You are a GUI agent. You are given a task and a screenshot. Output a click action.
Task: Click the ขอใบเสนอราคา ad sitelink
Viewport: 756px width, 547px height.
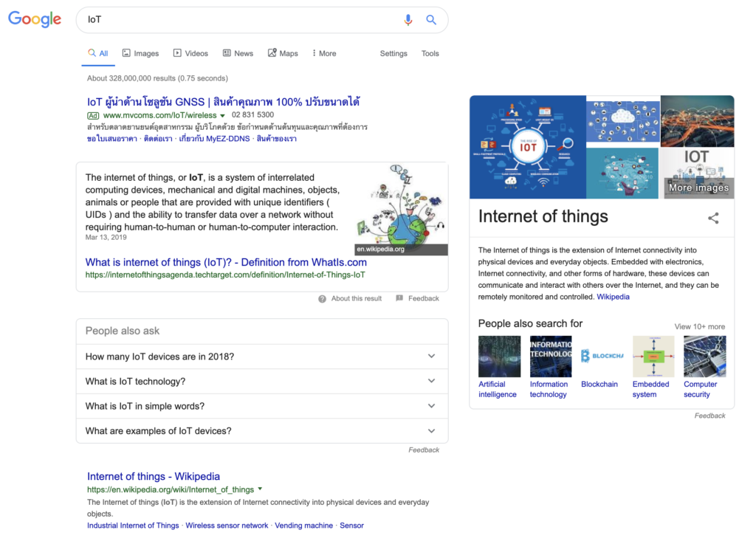(x=112, y=139)
